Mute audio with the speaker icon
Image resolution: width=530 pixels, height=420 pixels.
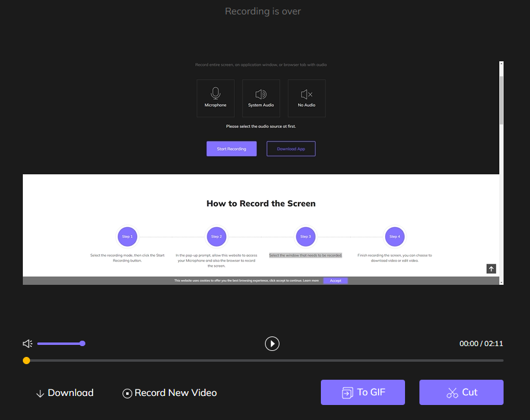27,344
